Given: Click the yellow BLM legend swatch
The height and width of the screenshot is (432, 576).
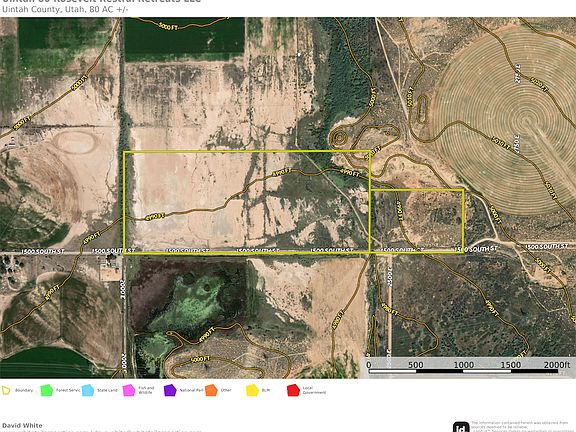Looking at the screenshot, I should (252, 390).
